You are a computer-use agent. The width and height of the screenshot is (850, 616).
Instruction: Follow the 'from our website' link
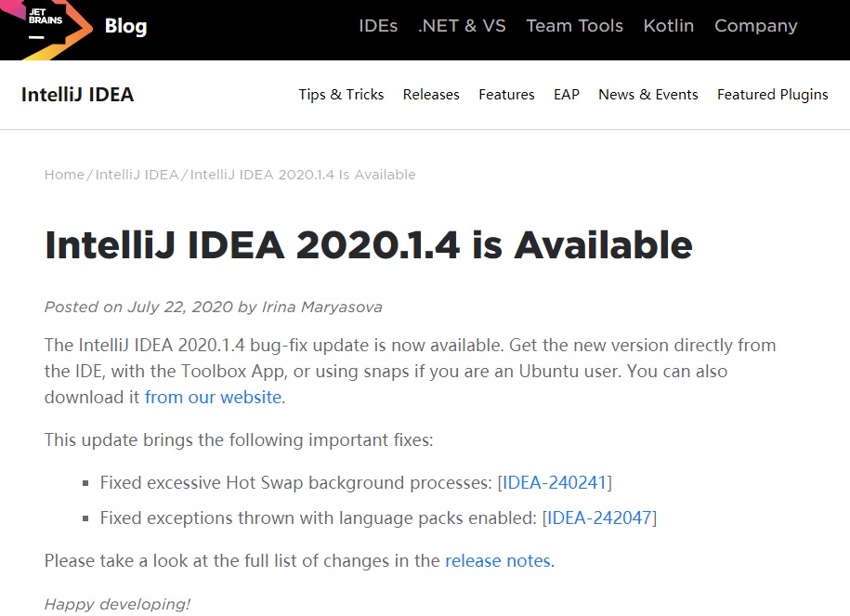click(213, 398)
